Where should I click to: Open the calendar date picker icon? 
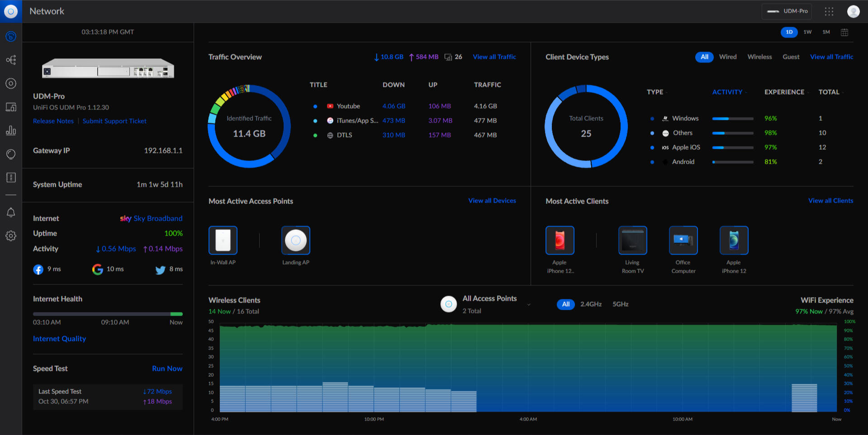click(x=844, y=32)
